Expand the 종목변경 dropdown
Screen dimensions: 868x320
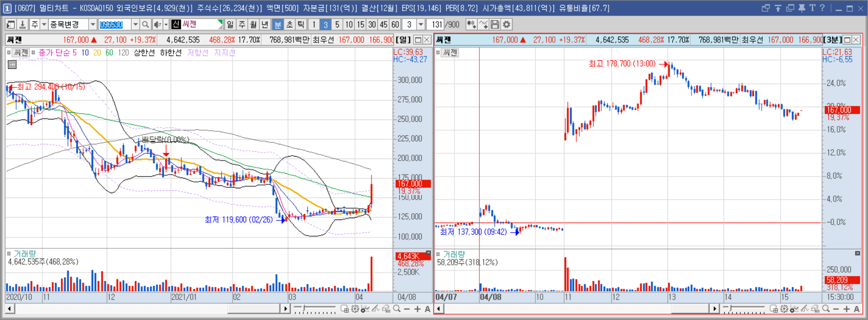coord(93,24)
